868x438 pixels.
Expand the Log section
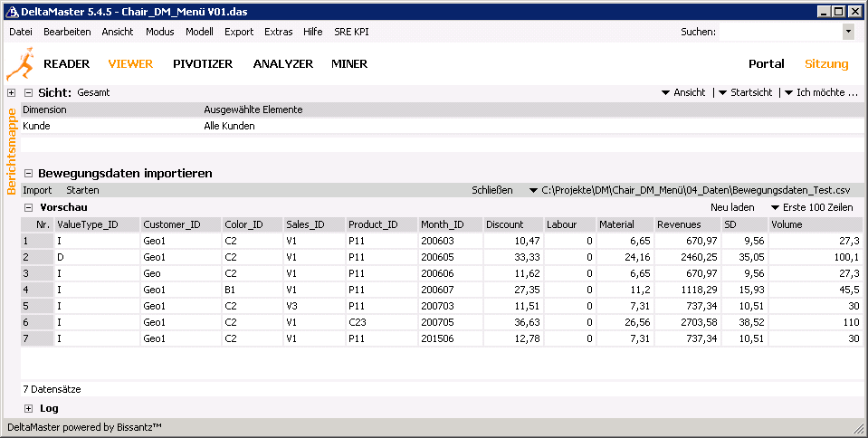click(x=28, y=408)
